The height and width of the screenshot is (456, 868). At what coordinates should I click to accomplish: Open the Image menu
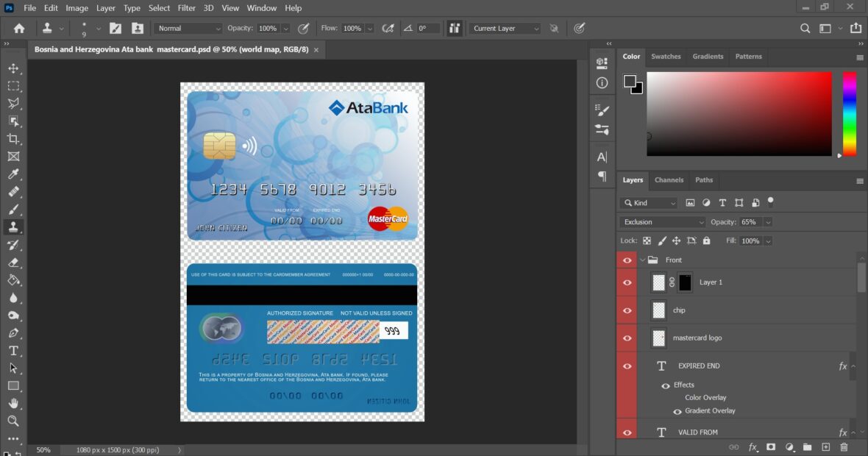(x=77, y=8)
